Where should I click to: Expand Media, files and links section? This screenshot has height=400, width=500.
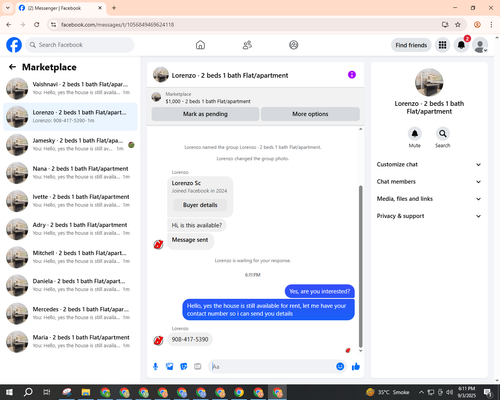coord(429,199)
